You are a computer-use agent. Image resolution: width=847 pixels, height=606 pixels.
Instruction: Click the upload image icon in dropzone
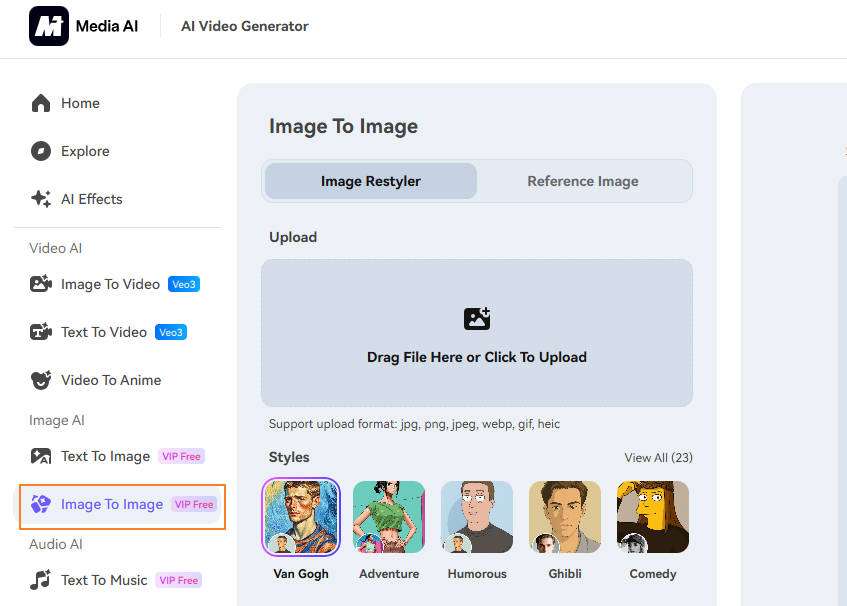click(x=477, y=319)
